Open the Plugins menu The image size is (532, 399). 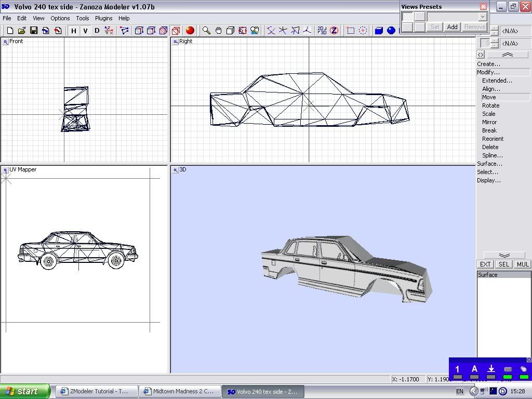click(103, 18)
